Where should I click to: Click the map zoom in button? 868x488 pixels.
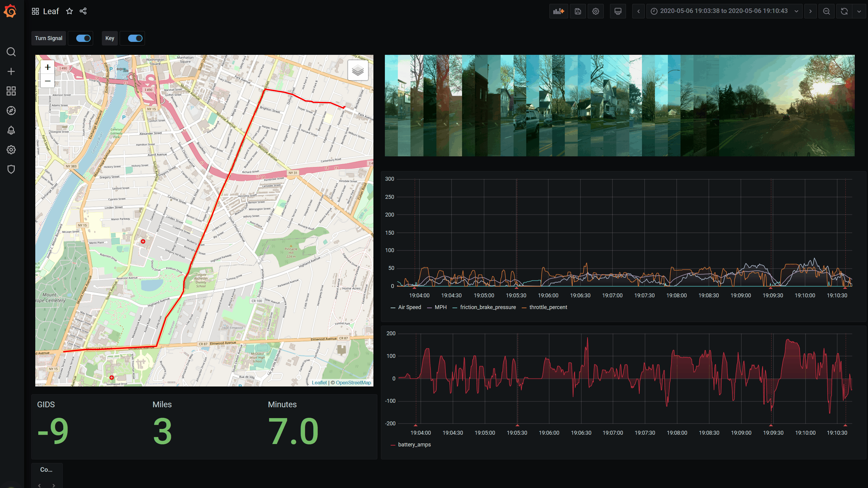click(x=48, y=67)
